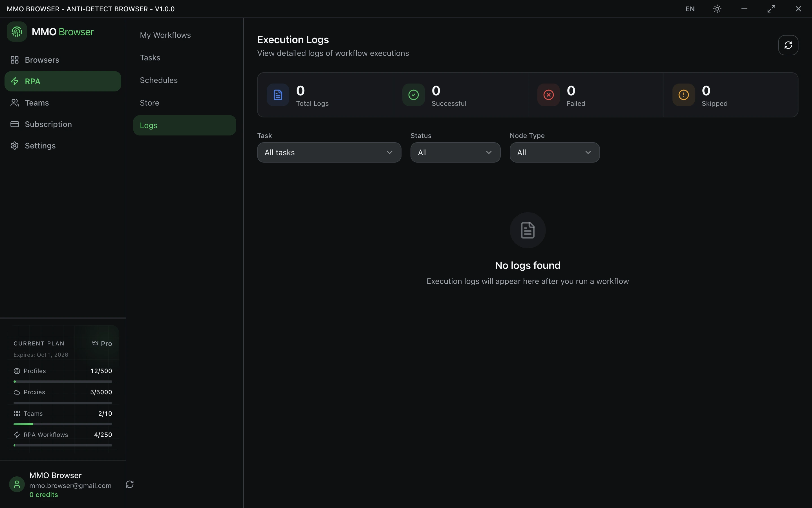
Task: Click the Skipped orange exclamation icon
Action: point(683,95)
